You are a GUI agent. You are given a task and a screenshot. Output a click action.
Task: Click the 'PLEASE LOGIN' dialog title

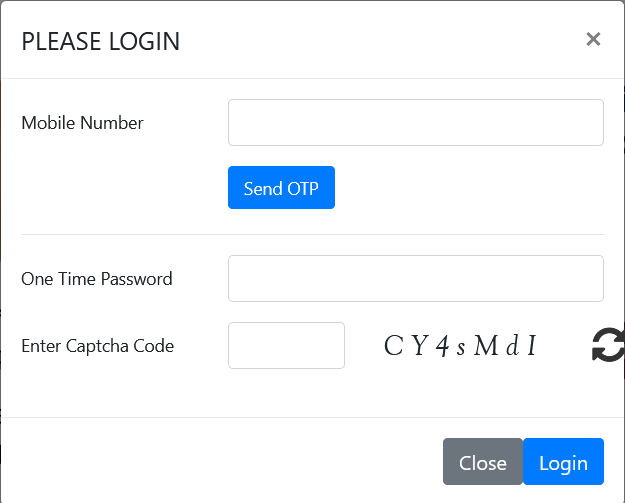click(x=100, y=41)
